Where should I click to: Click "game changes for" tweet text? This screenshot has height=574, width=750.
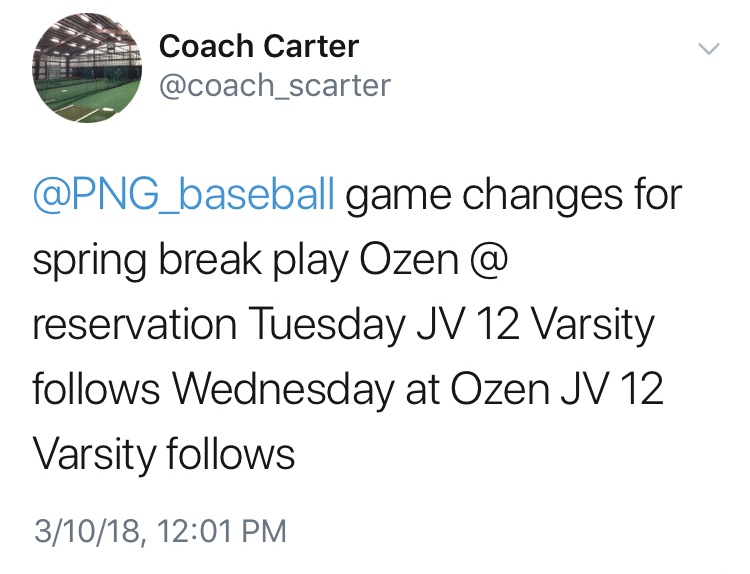click(514, 197)
